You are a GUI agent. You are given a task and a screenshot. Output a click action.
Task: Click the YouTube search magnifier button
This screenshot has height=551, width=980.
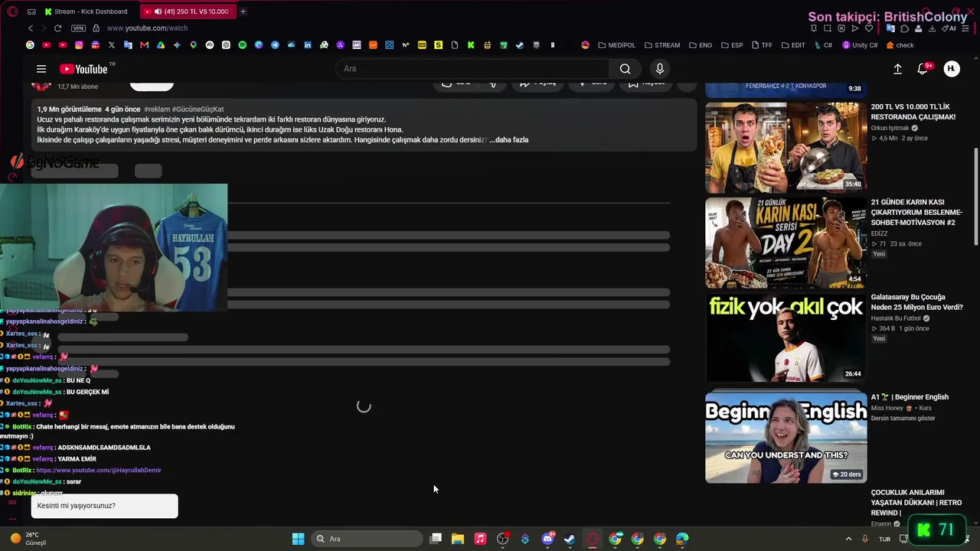pyautogui.click(x=626, y=69)
